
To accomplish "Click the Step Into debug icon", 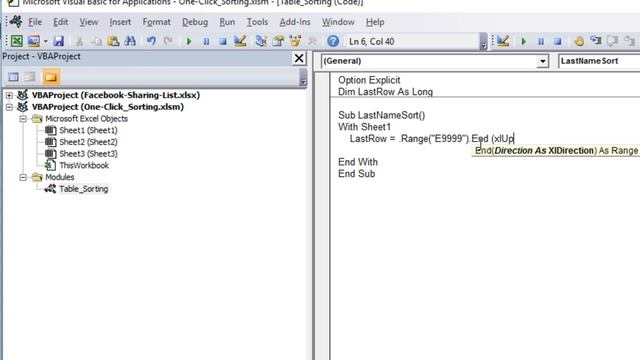I will (x=596, y=41).
